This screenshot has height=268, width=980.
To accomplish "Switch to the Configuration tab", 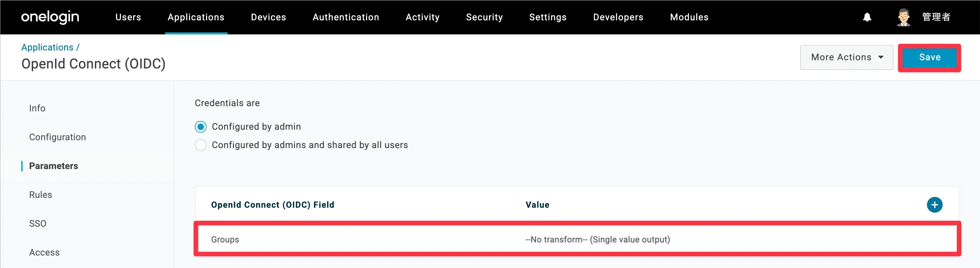I will pos(57,137).
